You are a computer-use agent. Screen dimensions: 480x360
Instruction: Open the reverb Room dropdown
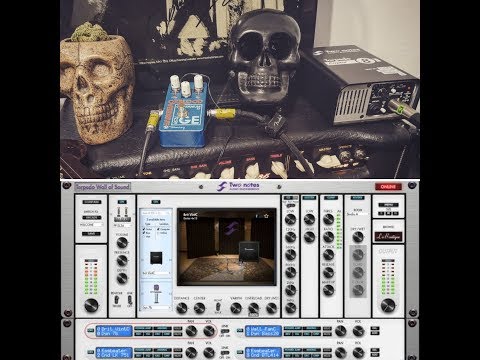[x=358, y=214]
